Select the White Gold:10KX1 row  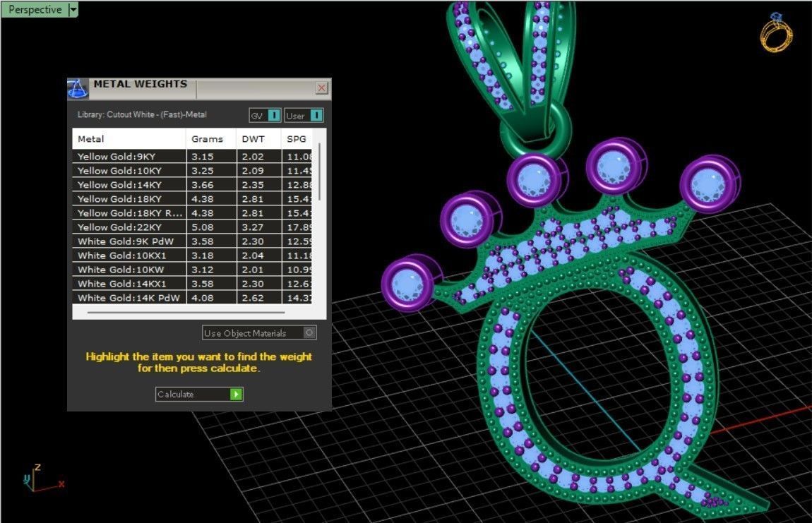(x=192, y=256)
